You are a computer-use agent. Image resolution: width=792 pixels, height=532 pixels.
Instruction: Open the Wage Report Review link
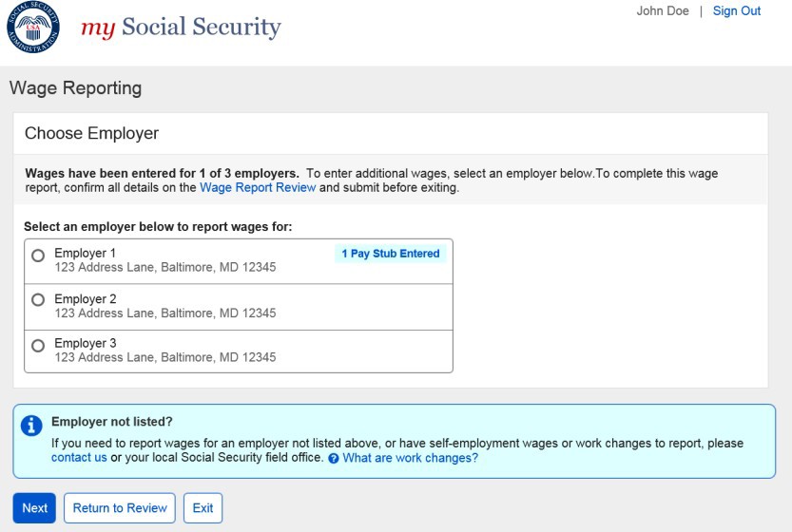[258, 188]
